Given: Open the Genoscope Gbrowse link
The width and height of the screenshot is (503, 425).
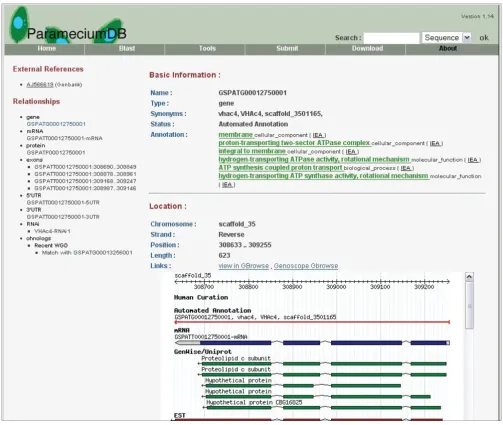Looking at the screenshot, I should 306,266.
